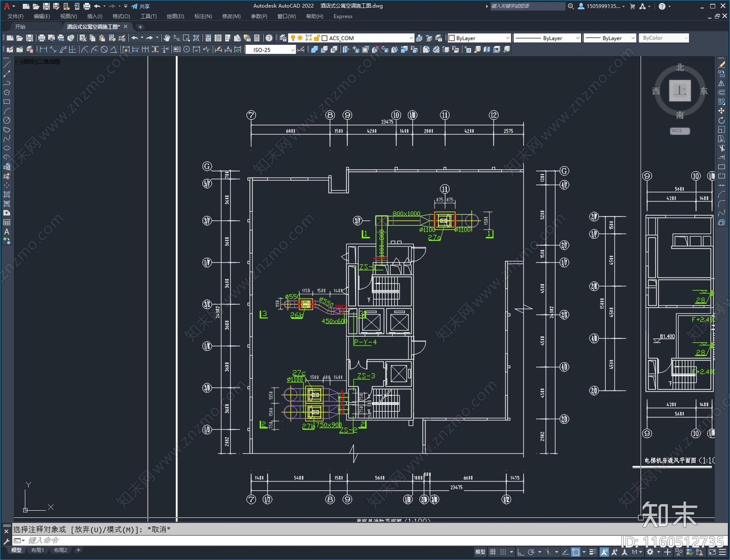Image resolution: width=730 pixels, height=560 pixels.
Task: Expand the ByColor plot style dropdown
Action: (686, 38)
